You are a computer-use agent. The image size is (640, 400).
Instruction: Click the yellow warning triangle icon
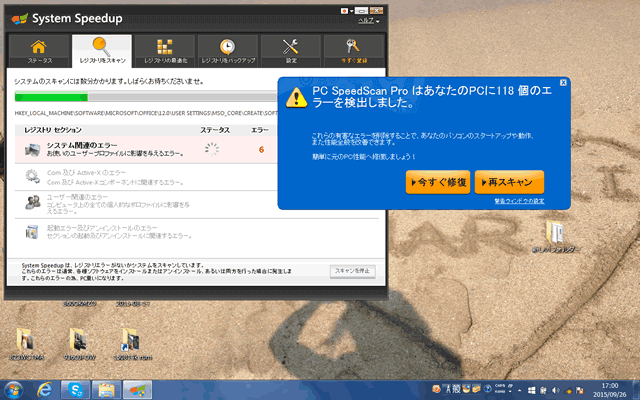coord(296,98)
